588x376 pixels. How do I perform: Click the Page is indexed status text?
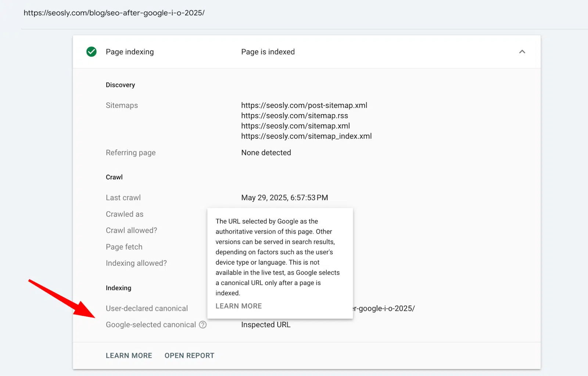tap(268, 52)
